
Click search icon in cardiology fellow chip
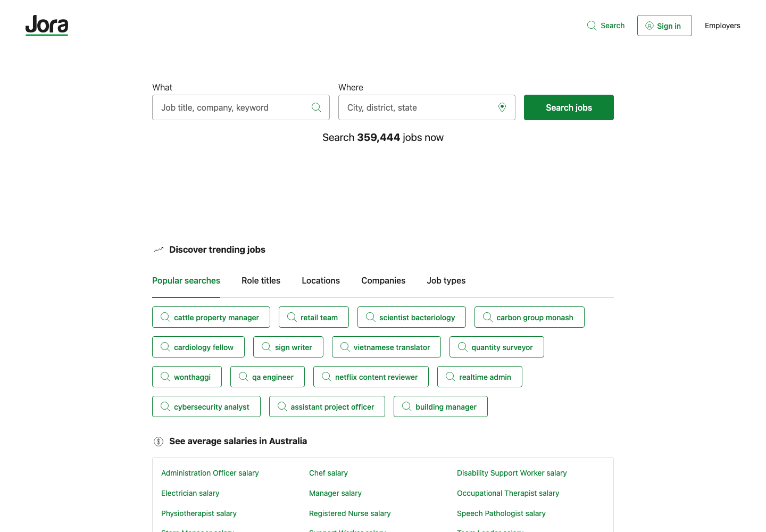click(x=165, y=347)
